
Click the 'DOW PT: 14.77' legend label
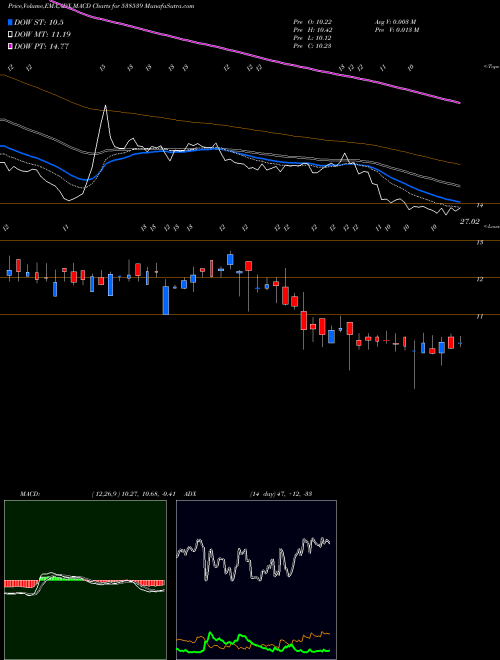pyautogui.click(x=42, y=46)
